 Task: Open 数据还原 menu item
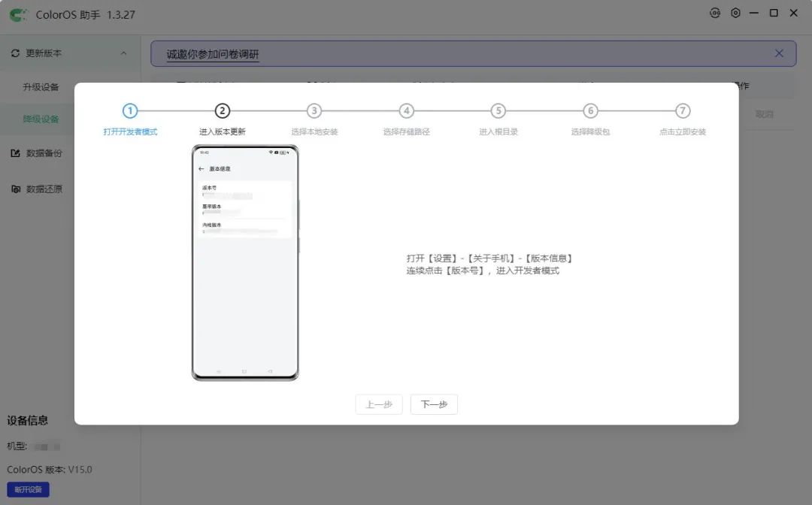tap(44, 189)
